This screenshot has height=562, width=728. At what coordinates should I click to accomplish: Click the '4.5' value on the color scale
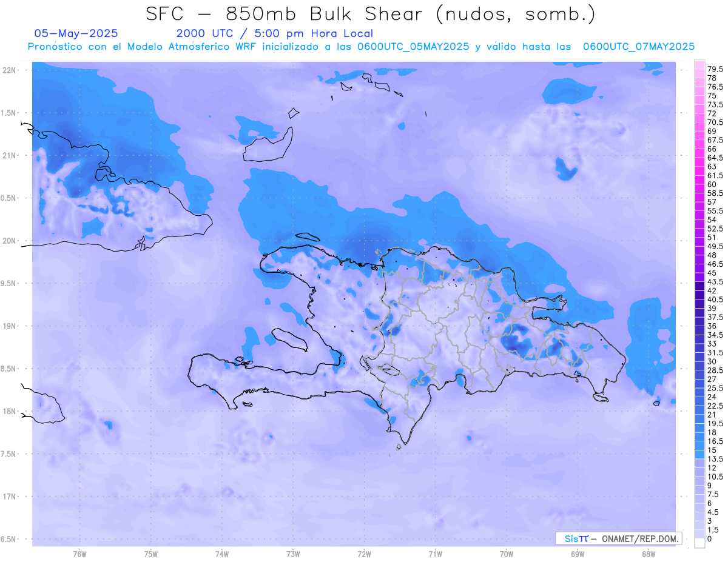pos(713,512)
